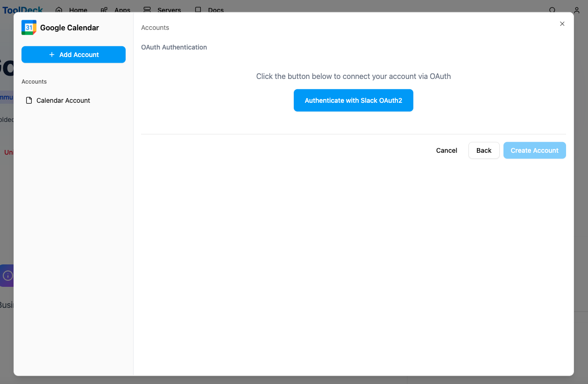Click the Google Calendar title text
Viewport: 588px width, 384px height.
click(70, 28)
